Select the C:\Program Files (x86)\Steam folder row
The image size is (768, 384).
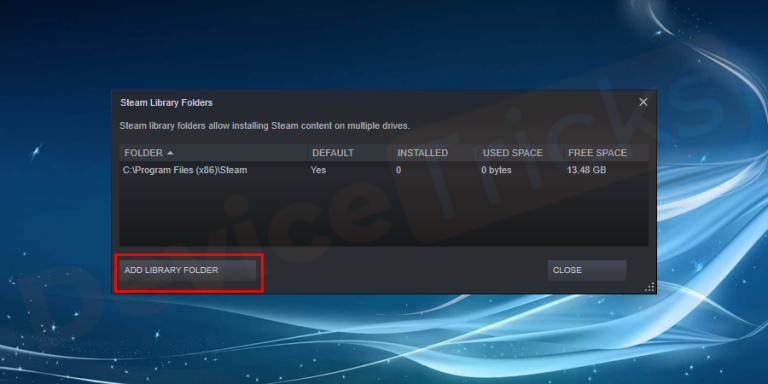[384, 170]
